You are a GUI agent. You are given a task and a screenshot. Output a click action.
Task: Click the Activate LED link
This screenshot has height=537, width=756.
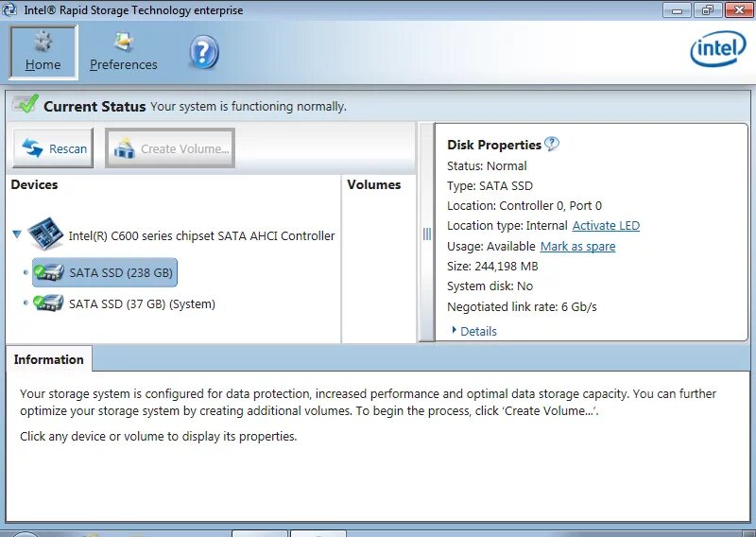pyautogui.click(x=606, y=226)
